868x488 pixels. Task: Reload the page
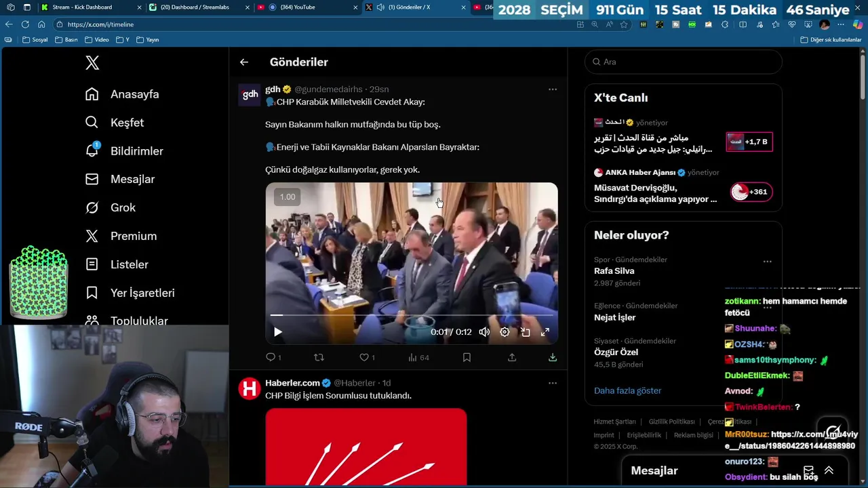[x=25, y=24]
